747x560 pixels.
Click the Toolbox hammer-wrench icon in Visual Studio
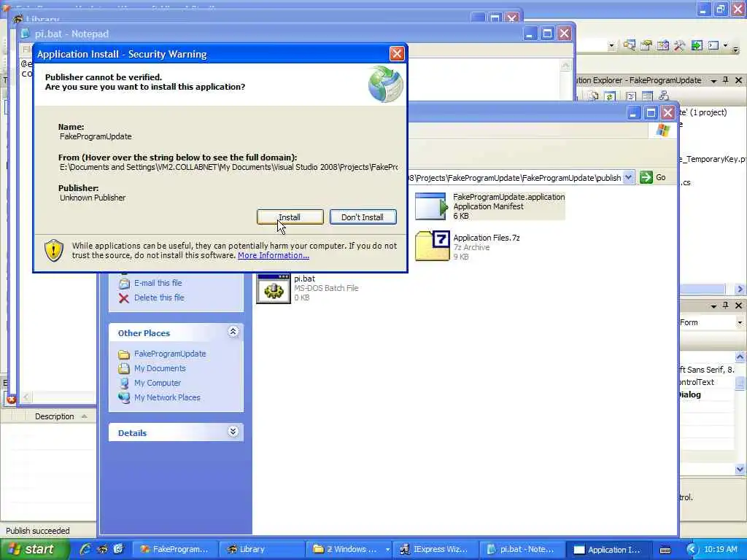tap(679, 46)
